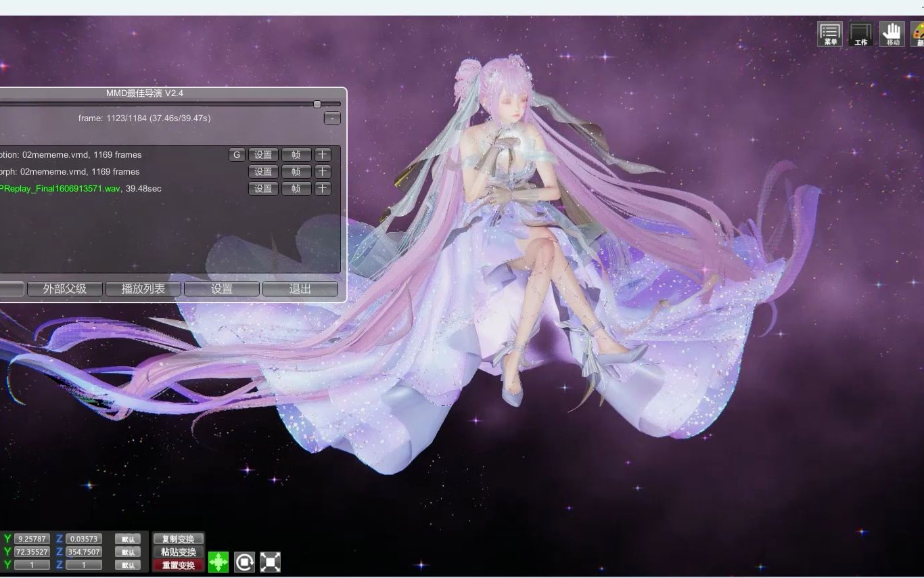Click the 复制变换 copy transform button

179,539
